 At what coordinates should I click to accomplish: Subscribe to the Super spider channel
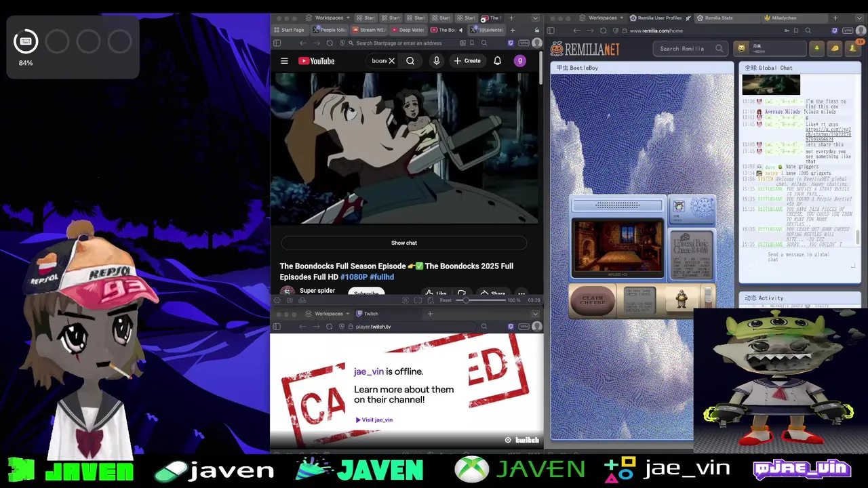coord(366,293)
